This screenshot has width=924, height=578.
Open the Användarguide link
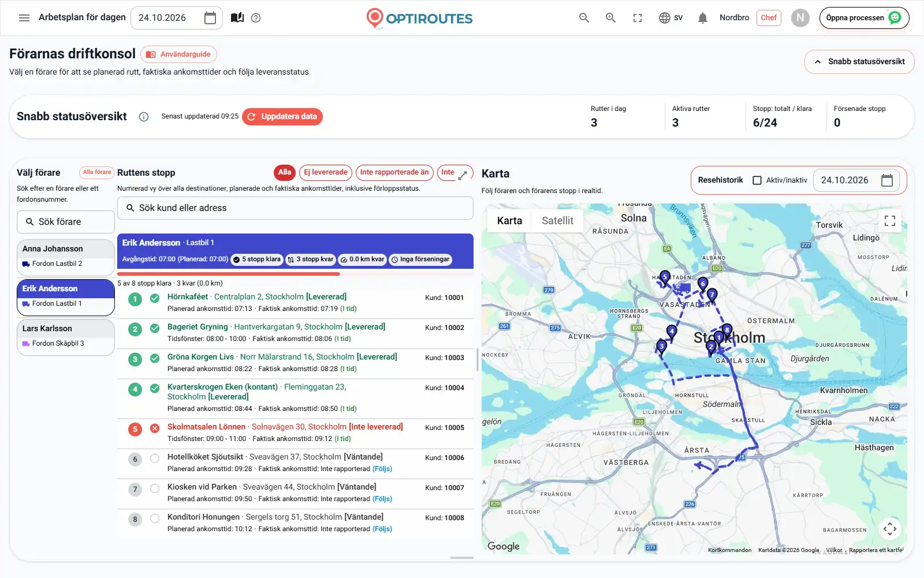[179, 54]
